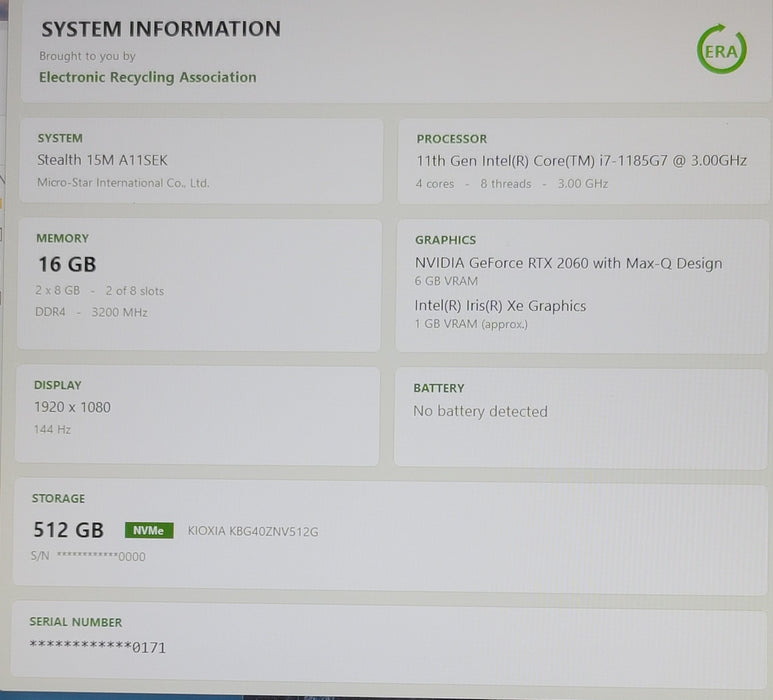The image size is (773, 700).
Task: Select the 16 GB memory value
Action: tap(67, 264)
